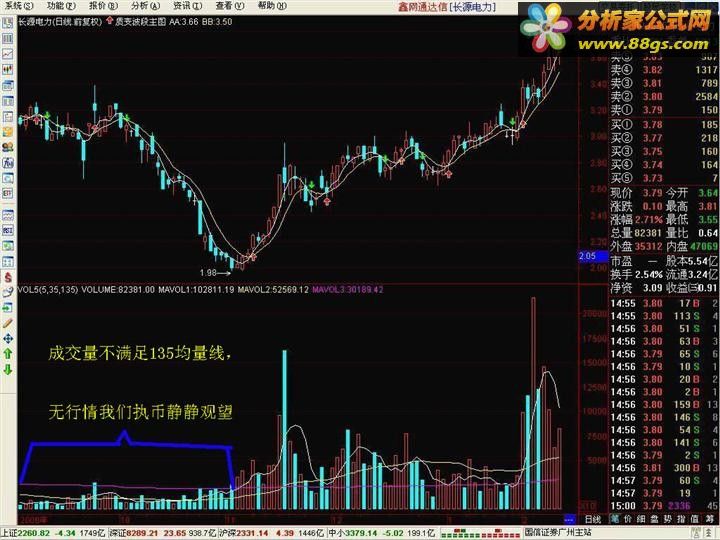Click the blue '---' button under volume axis

click(x=569, y=519)
